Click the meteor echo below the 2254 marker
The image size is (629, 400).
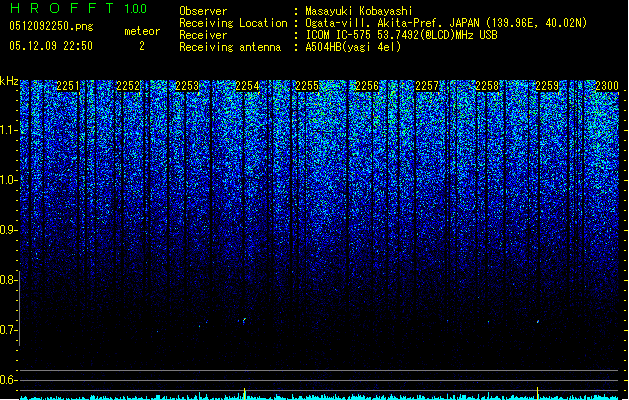click(x=244, y=320)
